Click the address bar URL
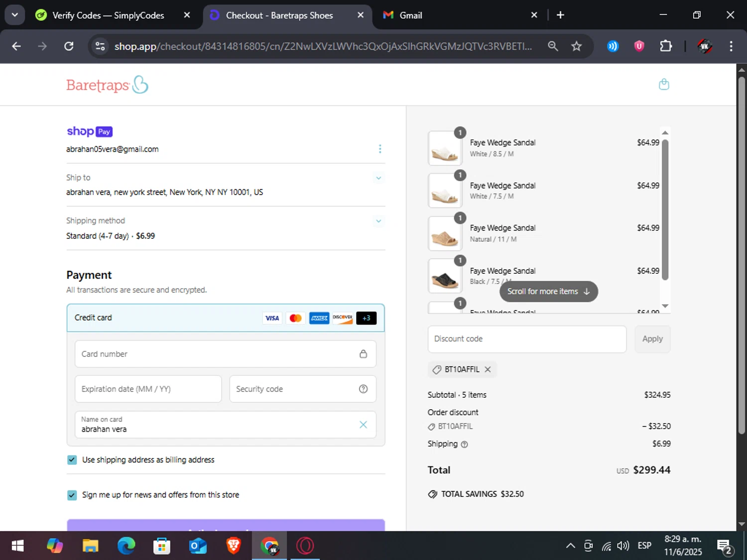 tap(323, 46)
